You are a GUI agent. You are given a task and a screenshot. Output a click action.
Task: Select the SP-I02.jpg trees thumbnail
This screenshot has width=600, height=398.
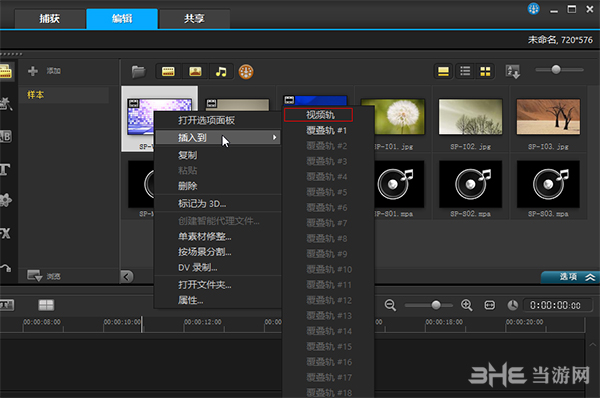(471, 117)
